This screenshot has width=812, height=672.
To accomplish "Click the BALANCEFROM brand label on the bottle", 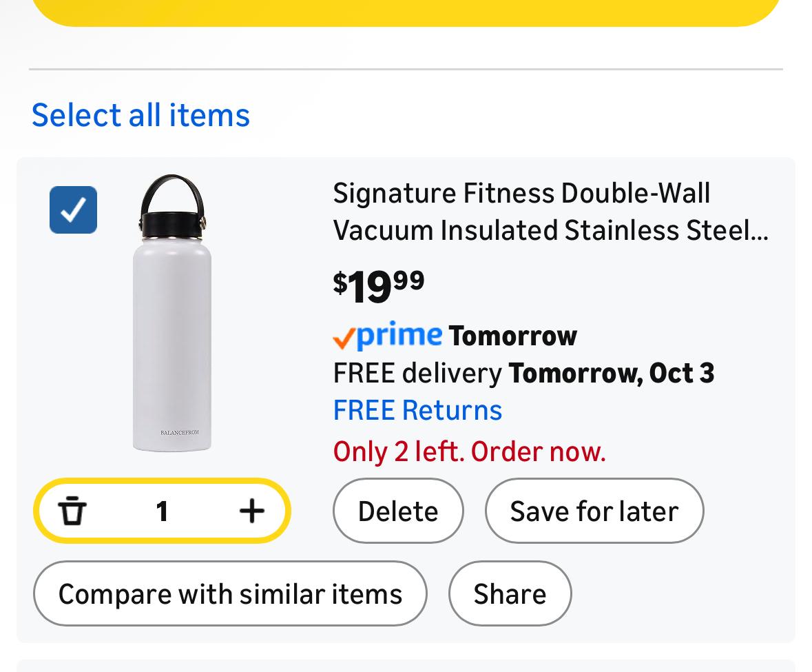I will (x=179, y=432).
